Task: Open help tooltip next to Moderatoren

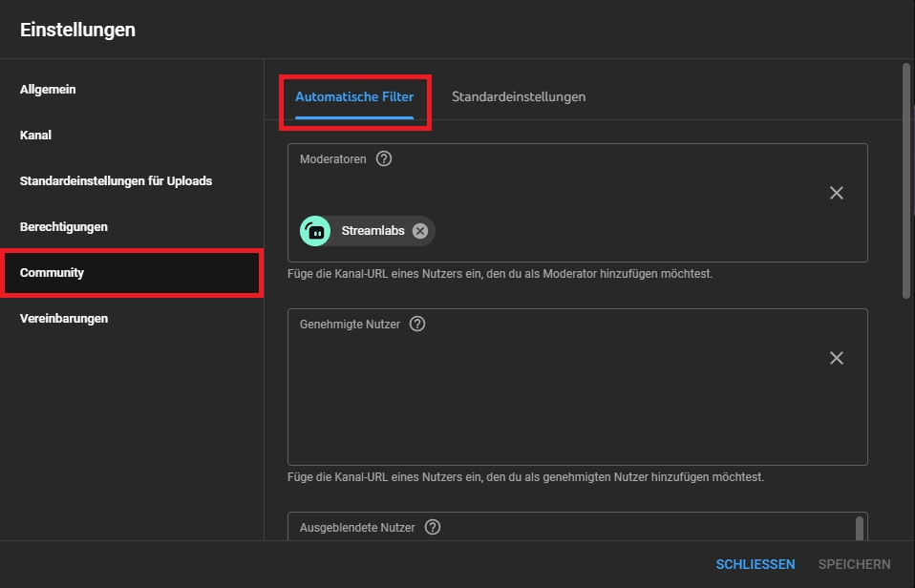Action: 384,159
